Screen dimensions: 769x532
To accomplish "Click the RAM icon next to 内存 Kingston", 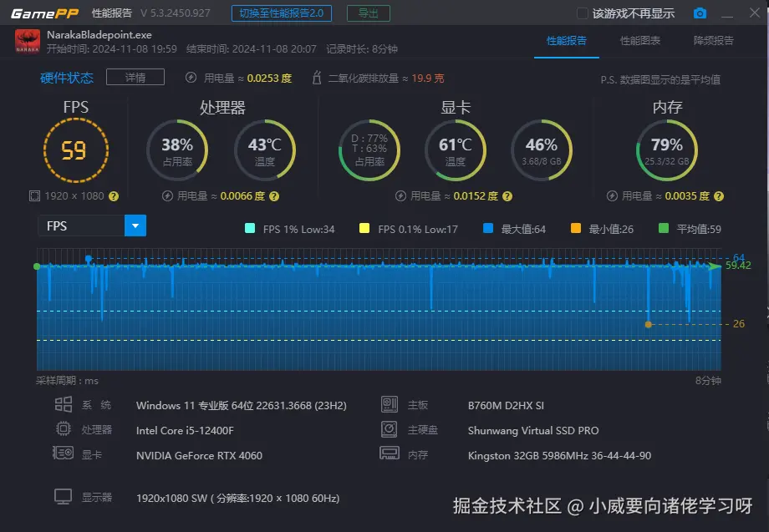I will click(x=390, y=453).
